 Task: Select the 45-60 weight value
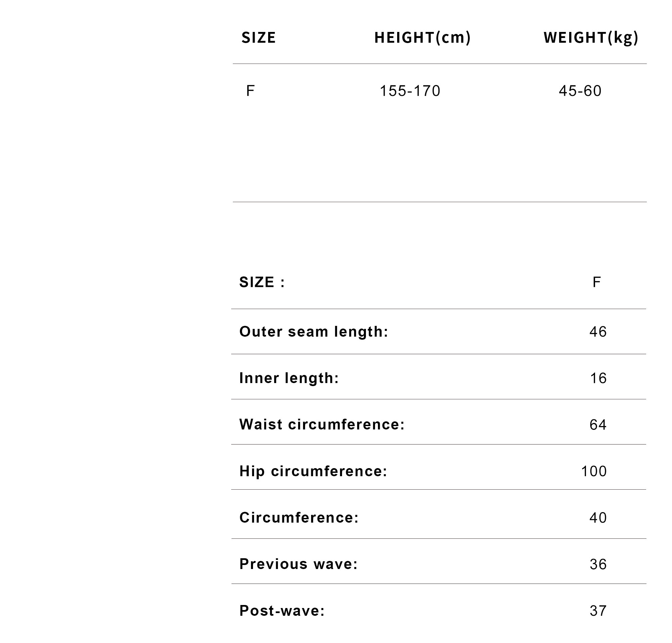pyautogui.click(x=580, y=91)
